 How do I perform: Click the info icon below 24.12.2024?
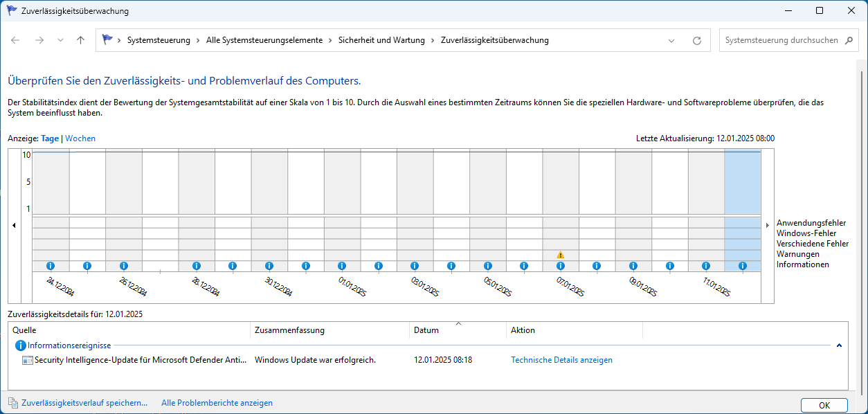(x=50, y=265)
